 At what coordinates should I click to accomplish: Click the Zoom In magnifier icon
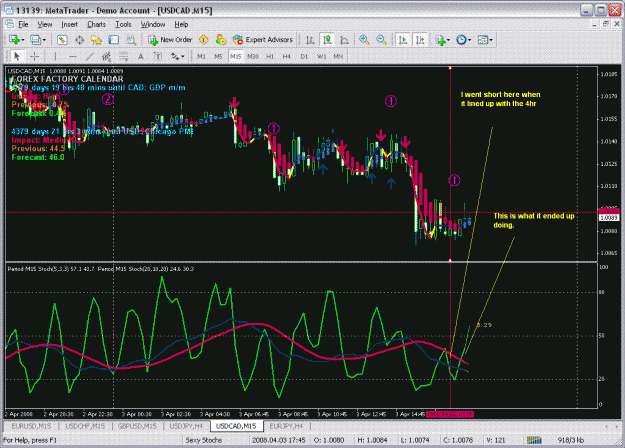(364, 39)
